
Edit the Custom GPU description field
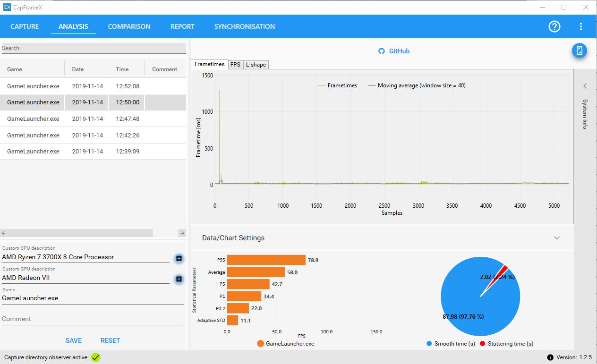[x=85, y=278]
